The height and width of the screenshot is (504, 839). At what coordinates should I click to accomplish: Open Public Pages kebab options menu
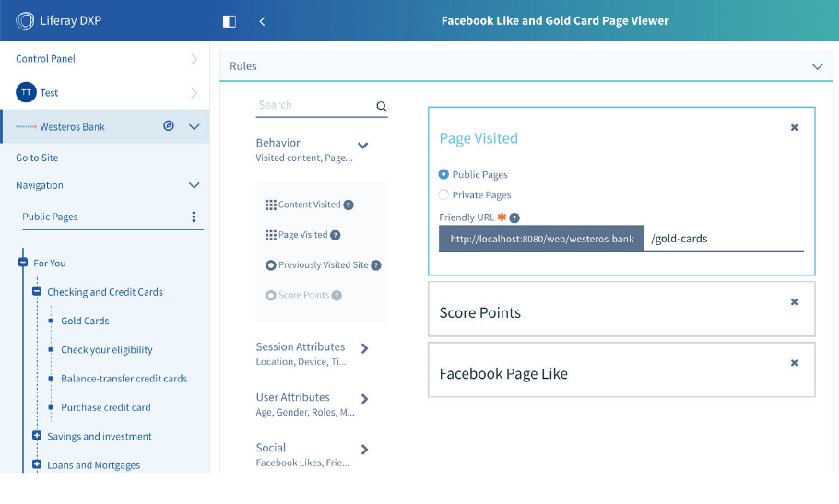[194, 217]
